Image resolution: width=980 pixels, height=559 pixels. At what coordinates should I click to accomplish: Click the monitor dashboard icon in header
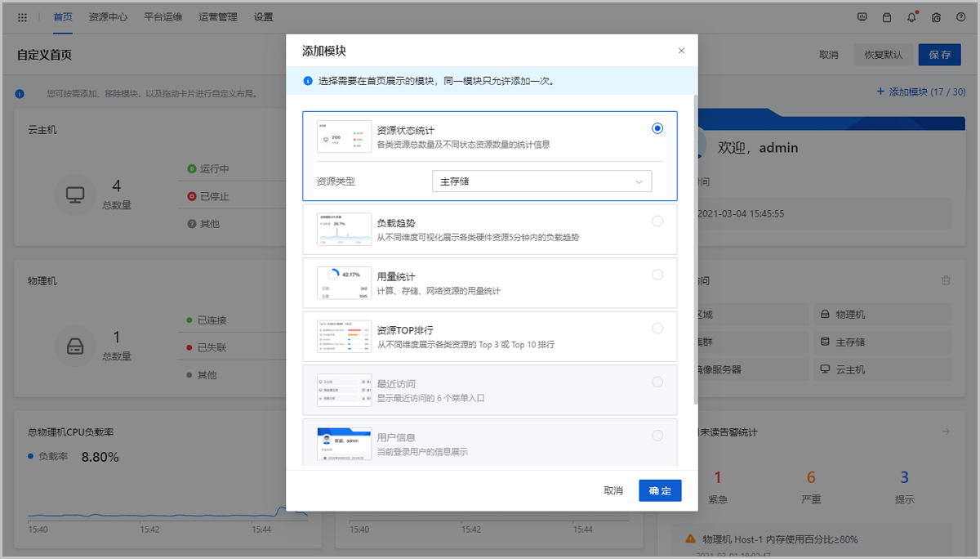(862, 17)
